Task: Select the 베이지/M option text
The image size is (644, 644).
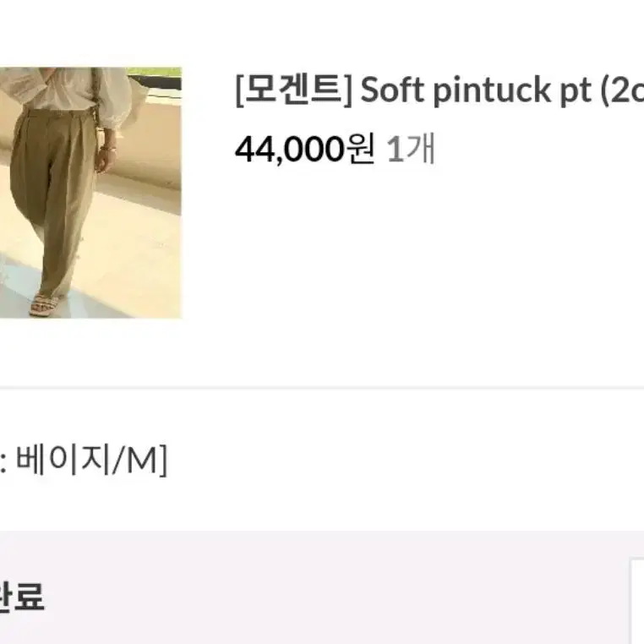Action: [x=91, y=459]
